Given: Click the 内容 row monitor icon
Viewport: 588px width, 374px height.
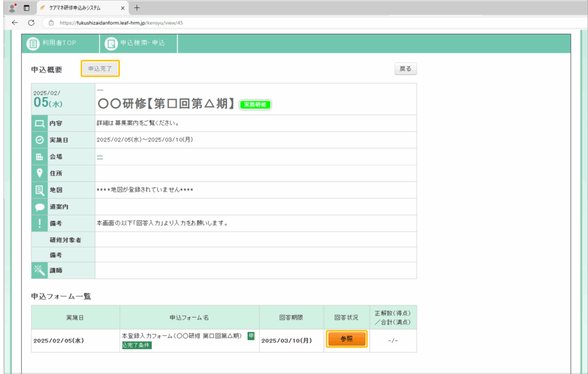Looking at the screenshot, I should coord(40,123).
